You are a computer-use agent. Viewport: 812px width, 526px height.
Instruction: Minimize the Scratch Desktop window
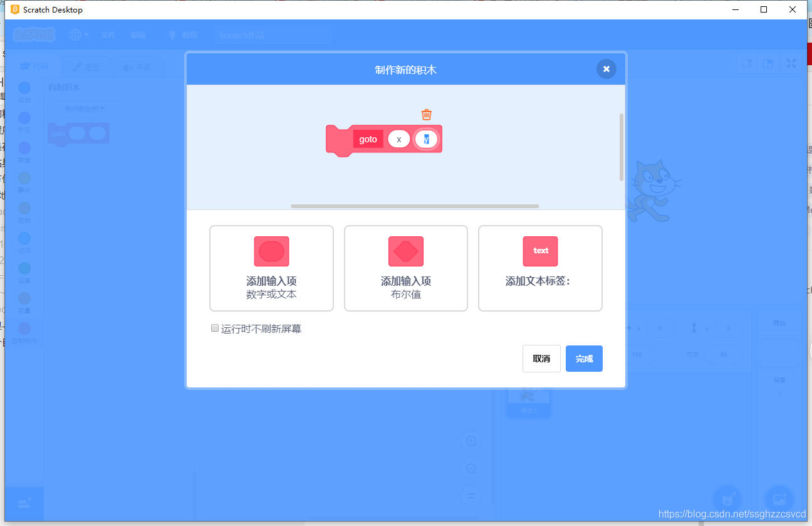(735, 9)
